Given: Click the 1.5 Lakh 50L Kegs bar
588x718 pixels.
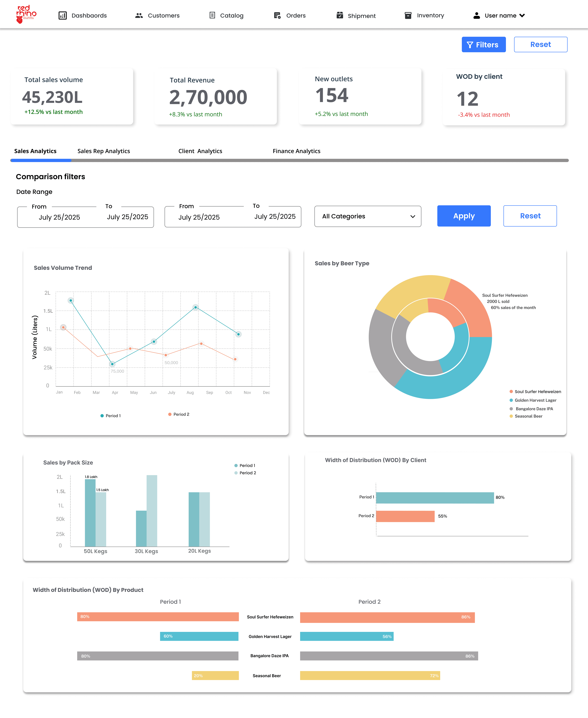Looking at the screenshot, I should point(101,520).
